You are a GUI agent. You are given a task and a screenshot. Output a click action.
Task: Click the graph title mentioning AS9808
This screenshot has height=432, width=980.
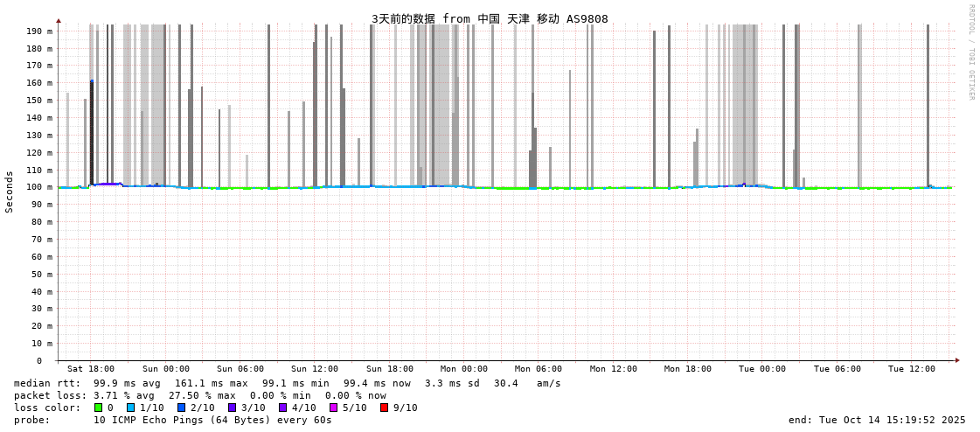coord(490,18)
